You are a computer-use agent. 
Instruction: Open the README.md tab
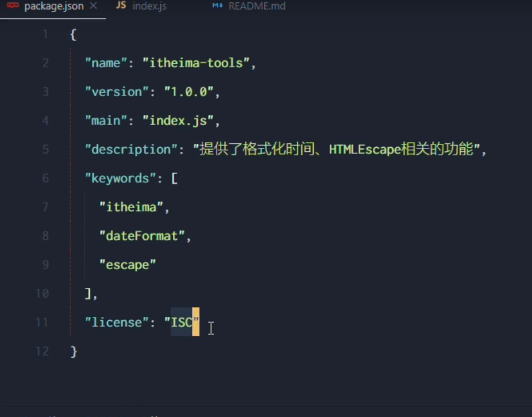coord(257,6)
